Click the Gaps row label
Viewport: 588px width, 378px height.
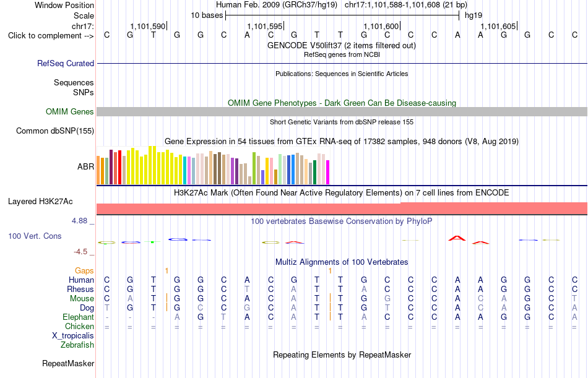pyautogui.click(x=84, y=271)
